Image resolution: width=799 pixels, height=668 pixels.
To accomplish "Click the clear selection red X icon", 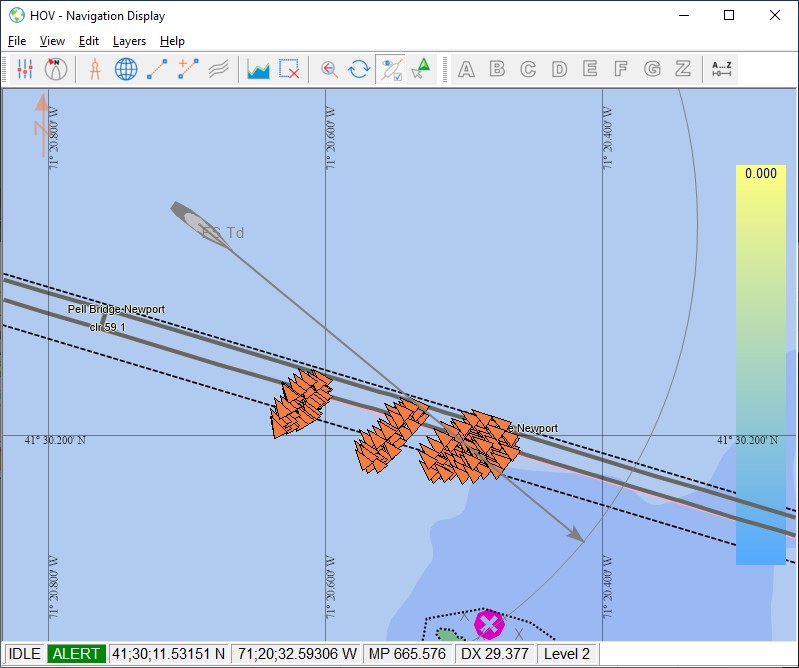I will pos(289,69).
